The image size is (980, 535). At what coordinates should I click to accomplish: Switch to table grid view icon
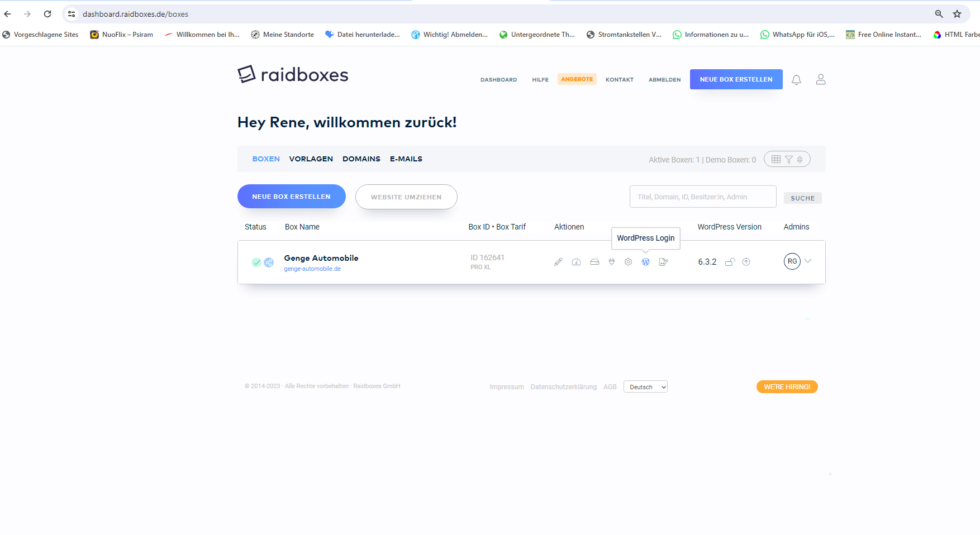pyautogui.click(x=776, y=159)
